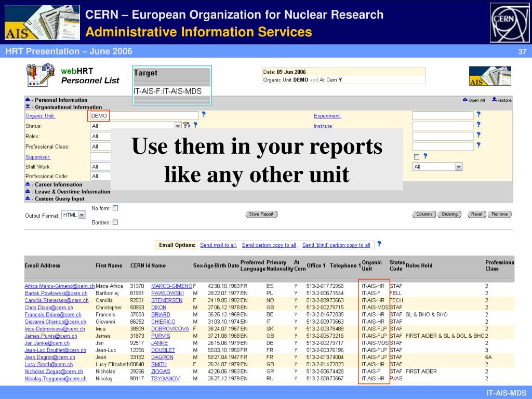
Task: Open the Roles dropdown
Action: click(x=100, y=137)
